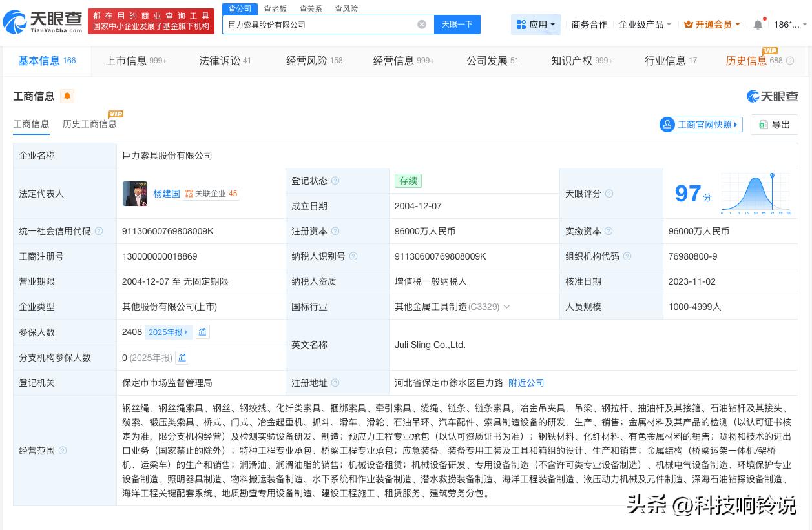The height and width of the screenshot is (530, 812).
Task: Click the help icon next to 统一社会信用代码
Action: [x=99, y=231]
